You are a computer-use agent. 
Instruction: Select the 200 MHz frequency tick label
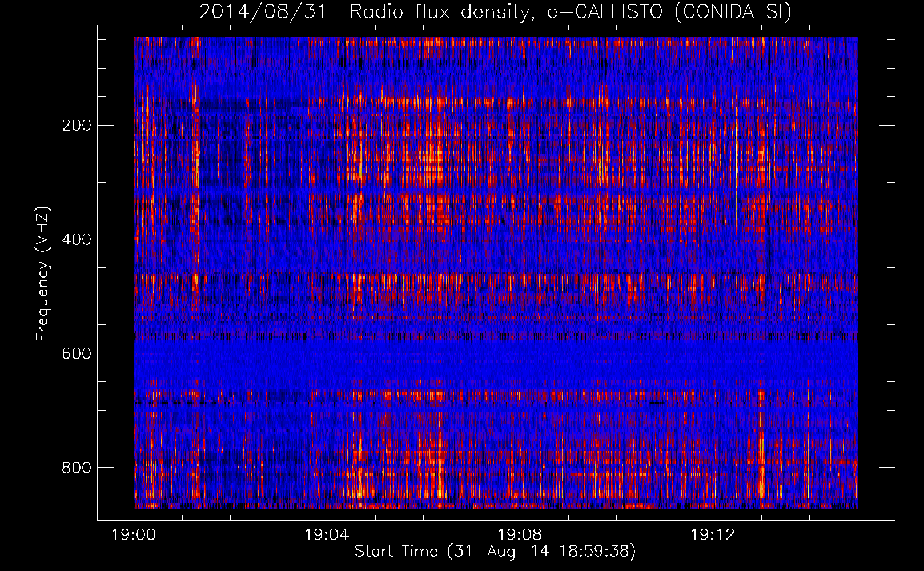point(76,126)
